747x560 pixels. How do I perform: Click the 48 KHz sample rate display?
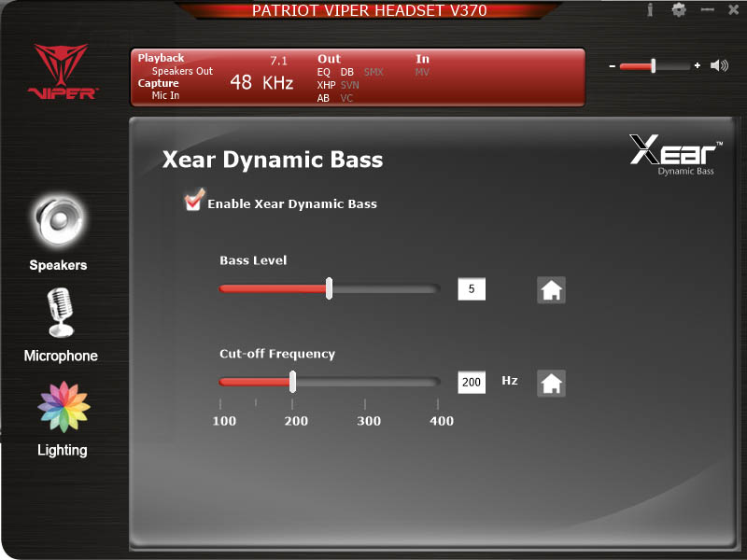261,83
